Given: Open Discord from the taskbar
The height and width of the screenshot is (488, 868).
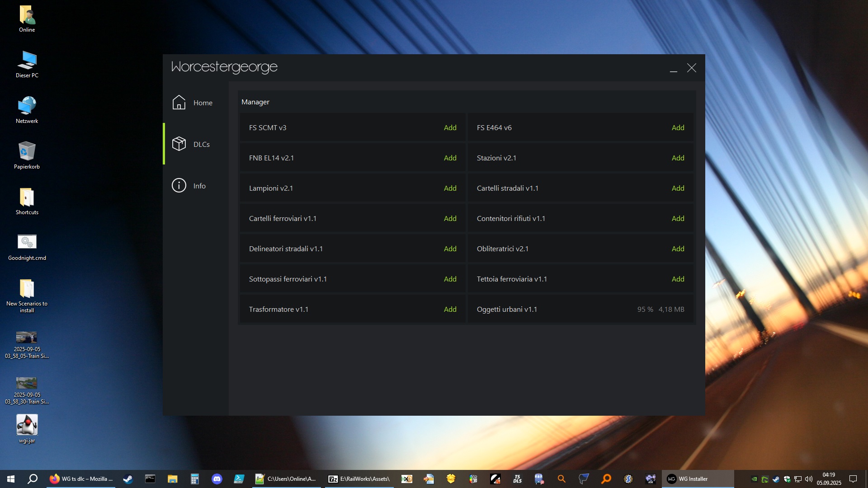Looking at the screenshot, I should point(217,479).
